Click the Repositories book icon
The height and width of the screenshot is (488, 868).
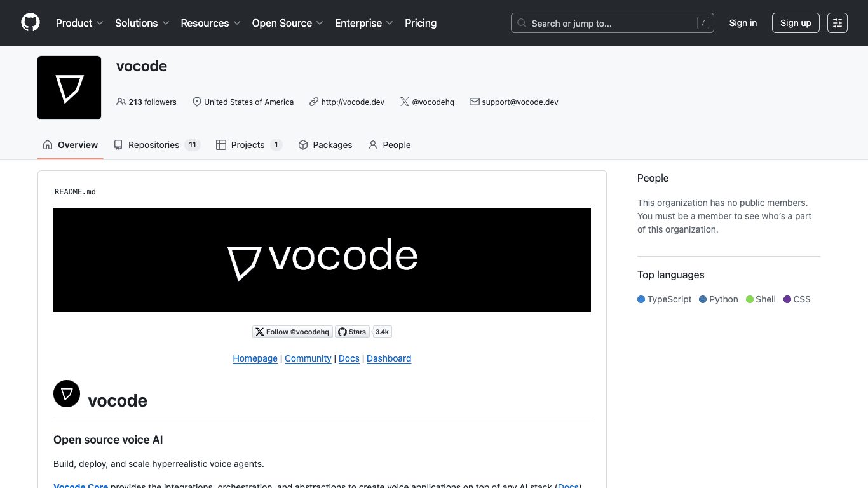(x=118, y=145)
